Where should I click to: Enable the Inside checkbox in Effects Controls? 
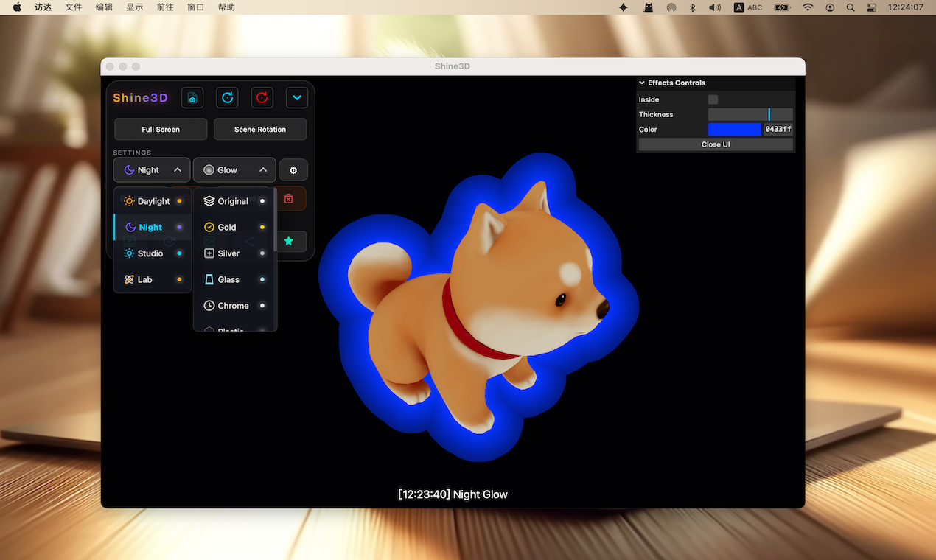tap(714, 99)
